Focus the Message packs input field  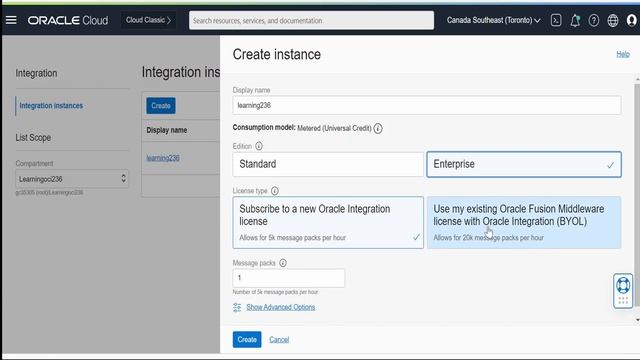(x=289, y=278)
